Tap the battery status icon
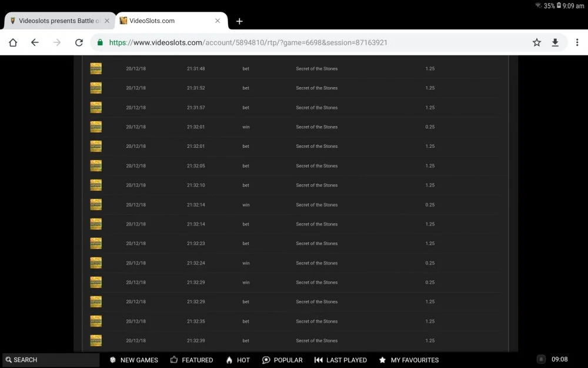The image size is (588, 368). coord(559,5)
